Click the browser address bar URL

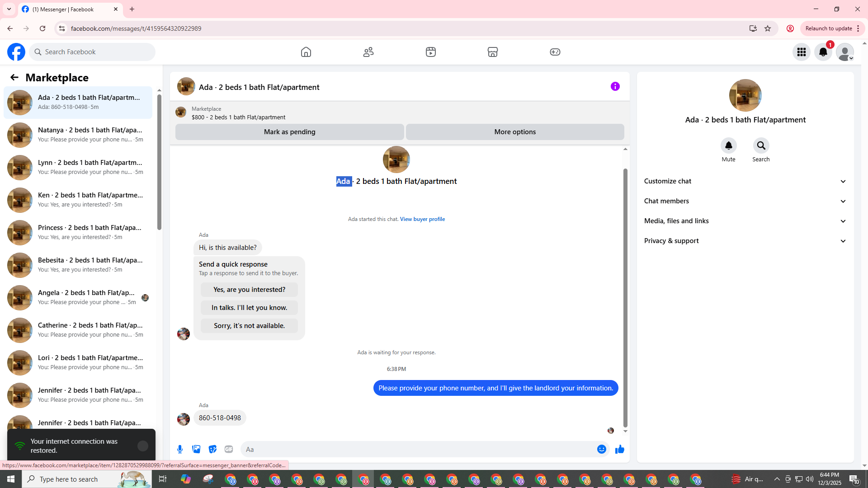pyautogui.click(x=136, y=28)
